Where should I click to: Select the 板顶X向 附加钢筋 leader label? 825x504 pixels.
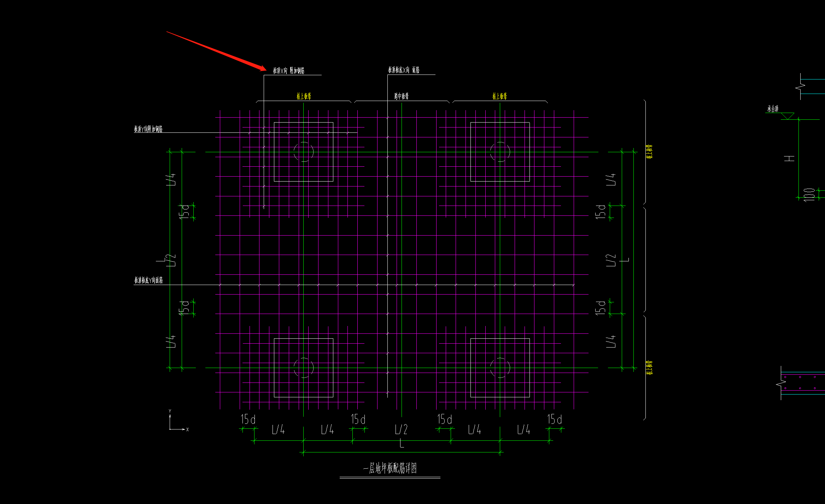[x=288, y=70]
